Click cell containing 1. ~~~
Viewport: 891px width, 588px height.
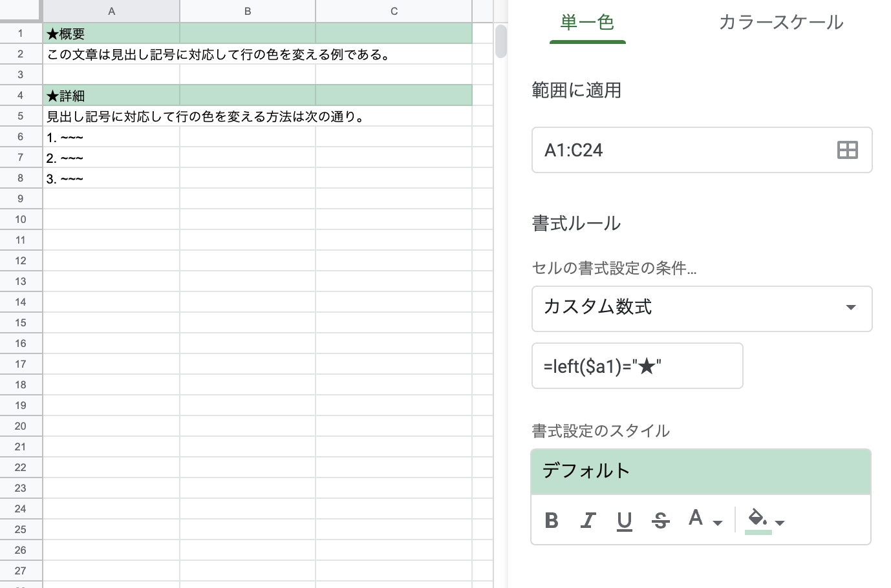(x=111, y=136)
